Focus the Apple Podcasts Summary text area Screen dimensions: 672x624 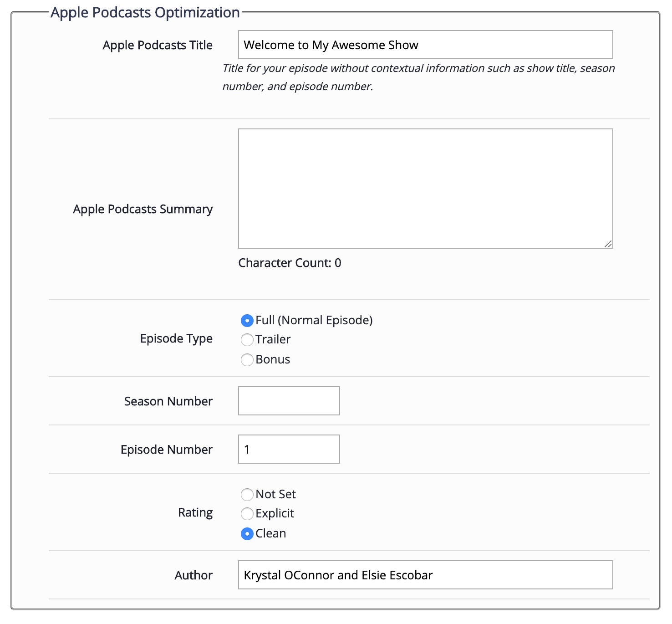[425, 188]
